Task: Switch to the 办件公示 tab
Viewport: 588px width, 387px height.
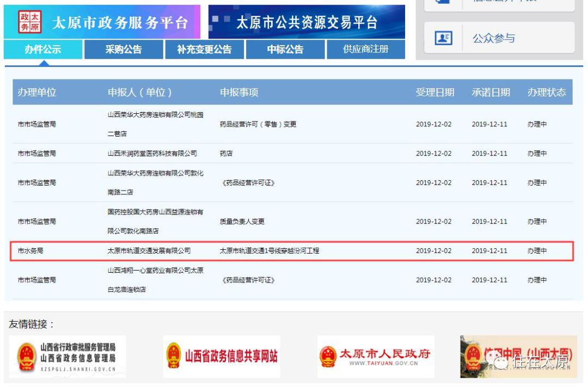Action: coord(43,49)
